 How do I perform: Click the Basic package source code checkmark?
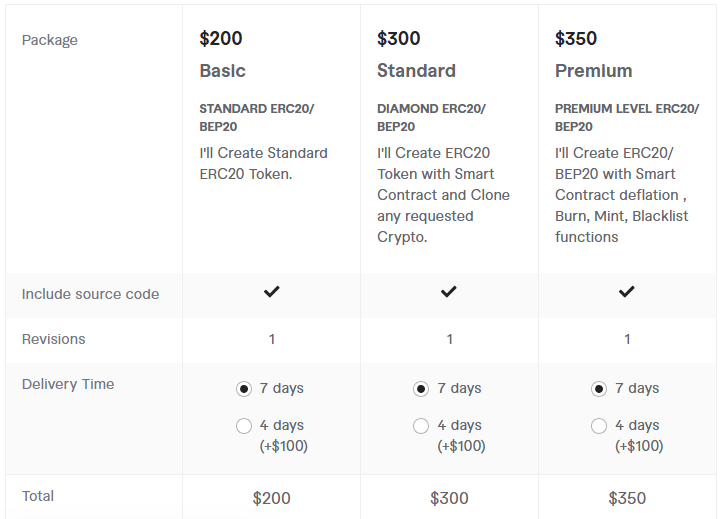pyautogui.click(x=271, y=292)
